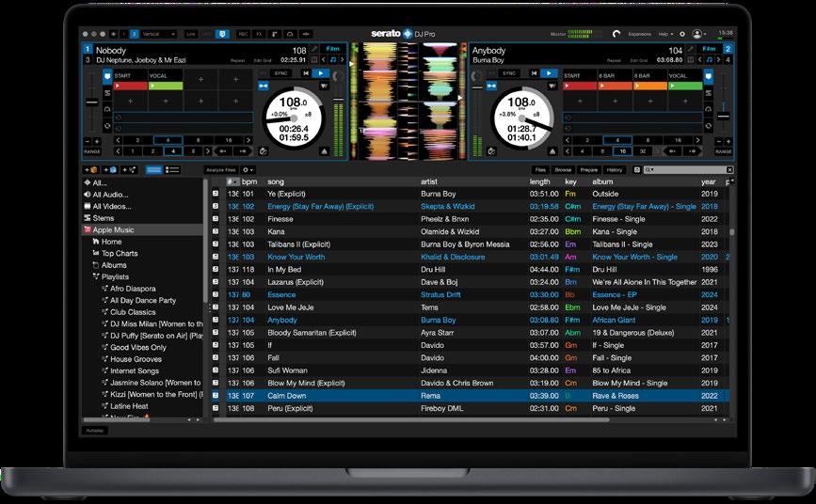This screenshot has width=816, height=504.
Task: Add a new smart crate icon
Action: click(110, 169)
